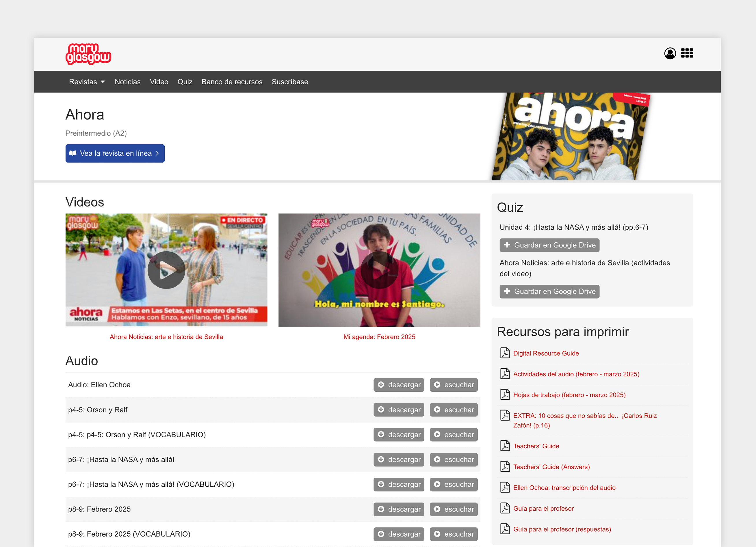Image resolution: width=756 pixels, height=547 pixels.
Task: Open the Quiz navigation item
Action: pyautogui.click(x=185, y=82)
